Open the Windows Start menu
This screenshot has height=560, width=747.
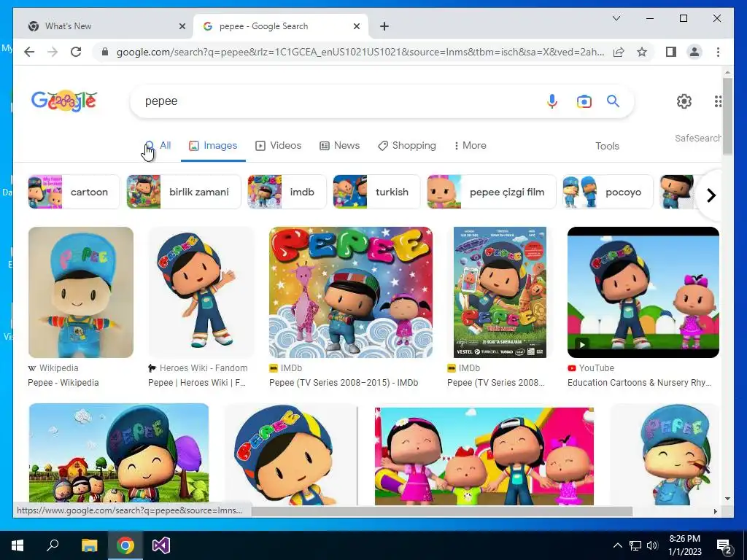18,545
